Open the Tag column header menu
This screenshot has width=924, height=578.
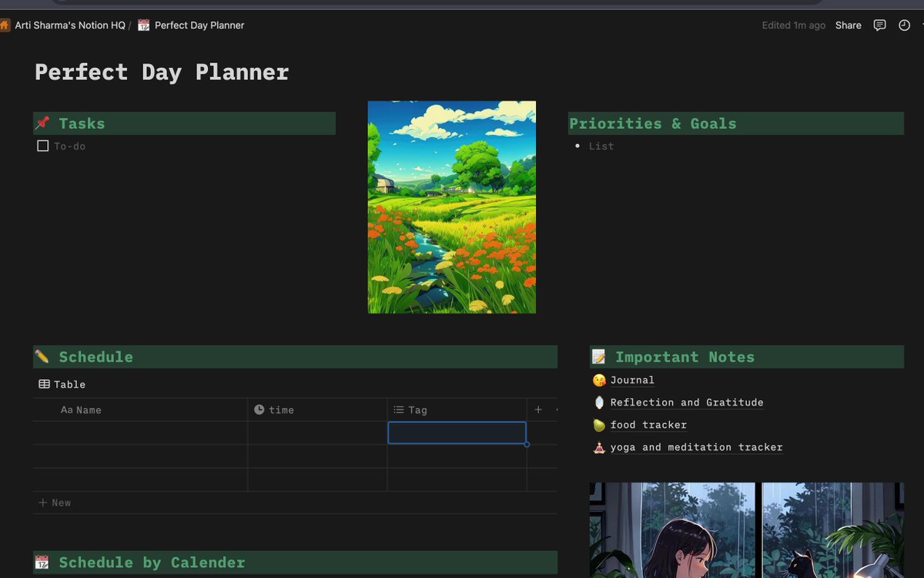point(457,410)
